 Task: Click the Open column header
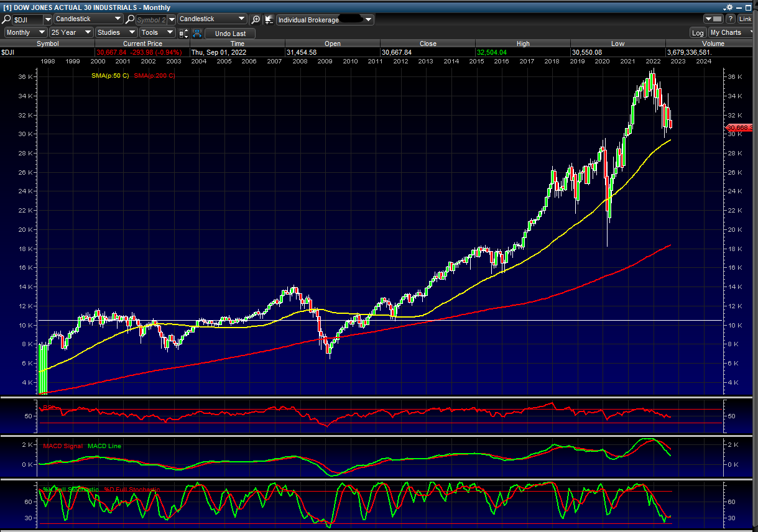point(333,44)
